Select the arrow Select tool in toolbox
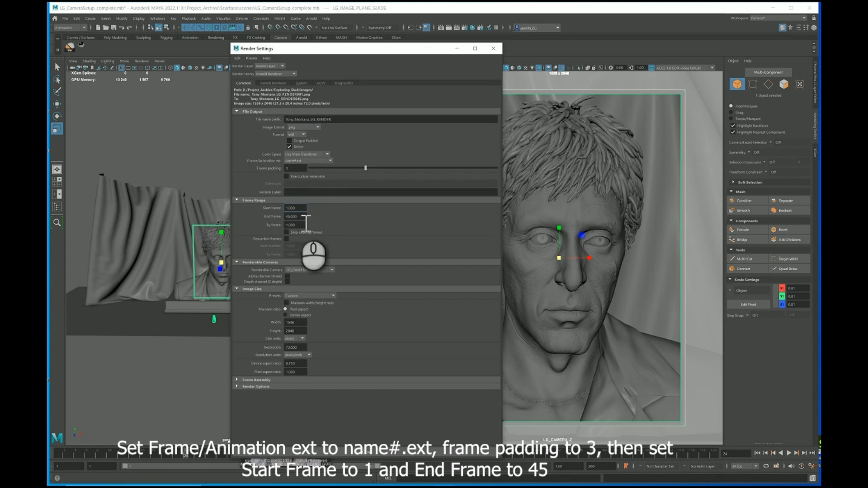868x488 pixels. pyautogui.click(x=57, y=67)
